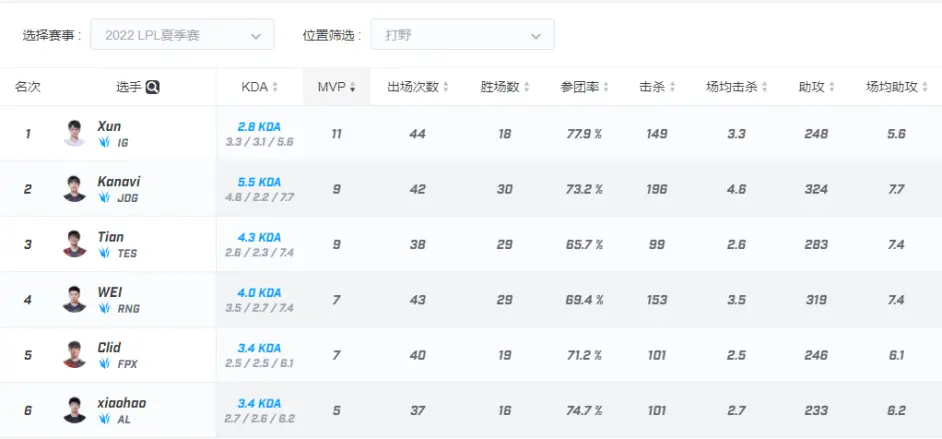Open player name xiaohao

pos(122,402)
